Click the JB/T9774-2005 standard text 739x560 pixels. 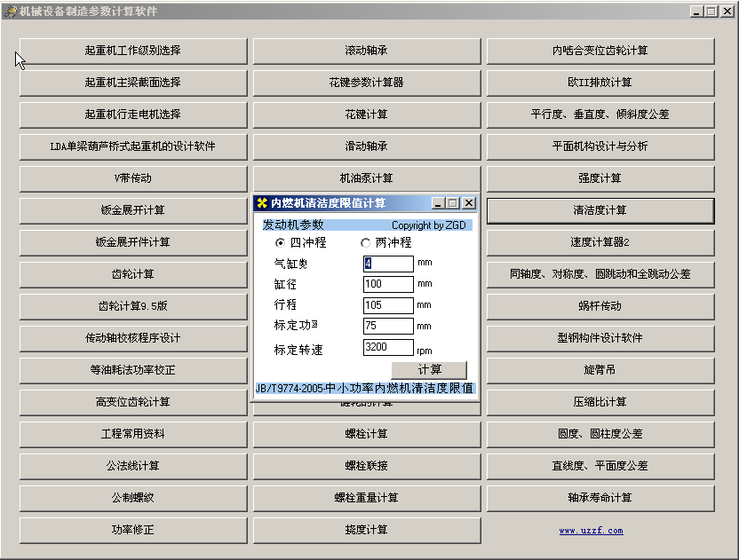coord(365,389)
